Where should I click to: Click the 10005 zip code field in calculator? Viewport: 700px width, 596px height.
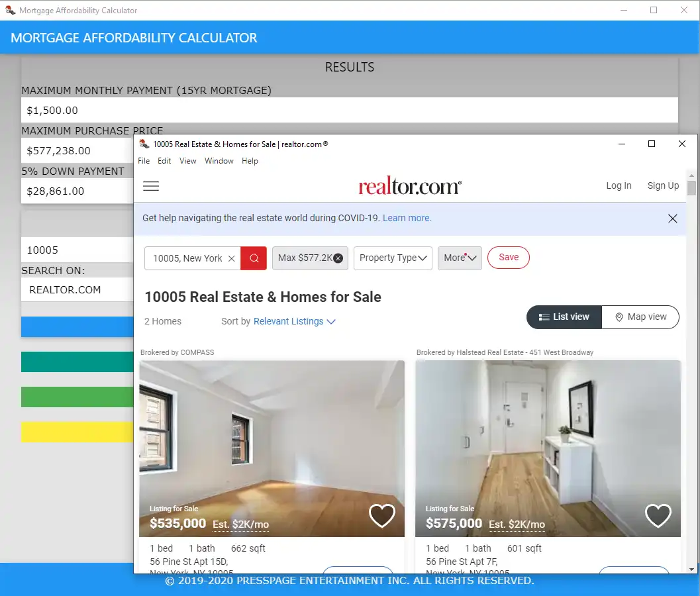77,250
